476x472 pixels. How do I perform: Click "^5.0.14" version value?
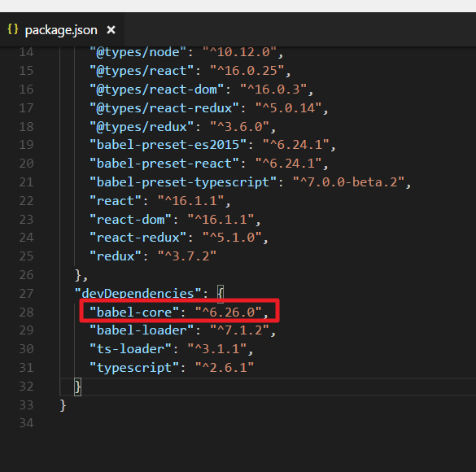[288, 108]
